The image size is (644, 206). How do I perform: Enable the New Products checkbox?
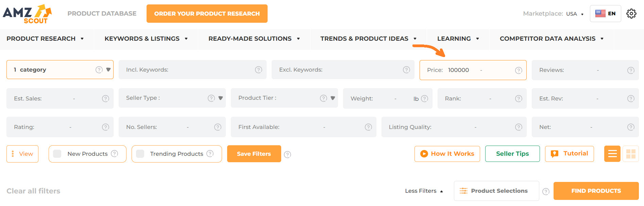click(57, 153)
